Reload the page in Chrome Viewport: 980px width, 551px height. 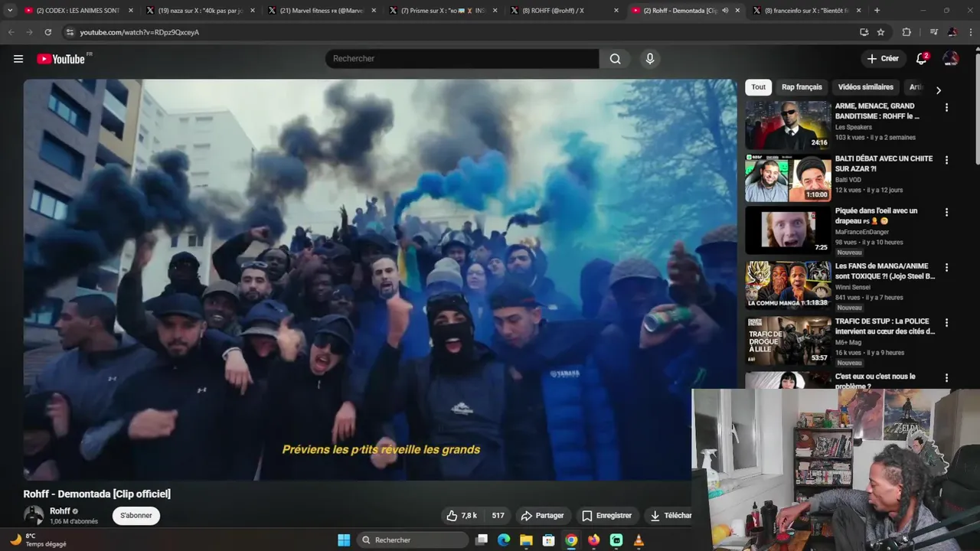point(47,32)
